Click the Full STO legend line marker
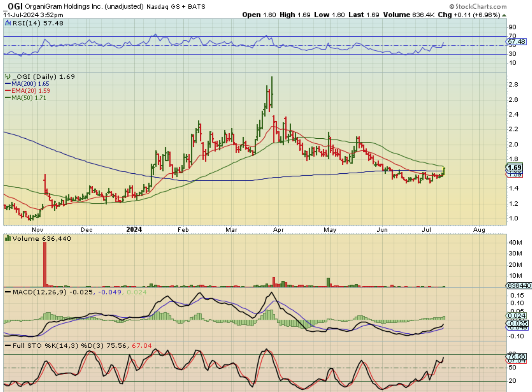Image resolution: width=532 pixels, height=392 pixels. pyautogui.click(x=8, y=346)
